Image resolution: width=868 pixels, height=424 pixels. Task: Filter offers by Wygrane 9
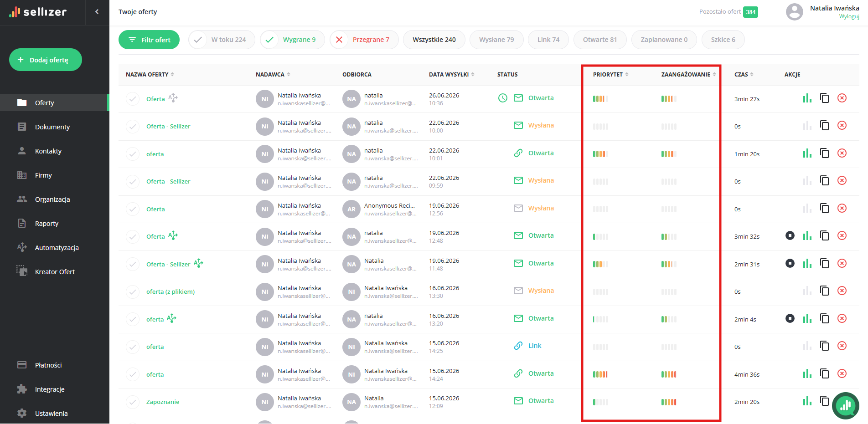tap(292, 40)
